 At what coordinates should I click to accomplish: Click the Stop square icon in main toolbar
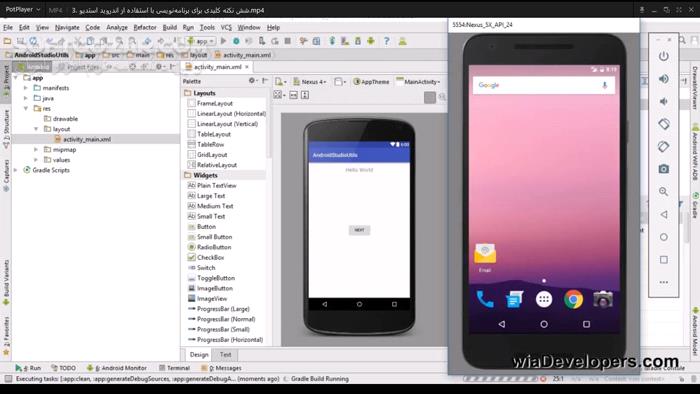pyautogui.click(x=288, y=41)
